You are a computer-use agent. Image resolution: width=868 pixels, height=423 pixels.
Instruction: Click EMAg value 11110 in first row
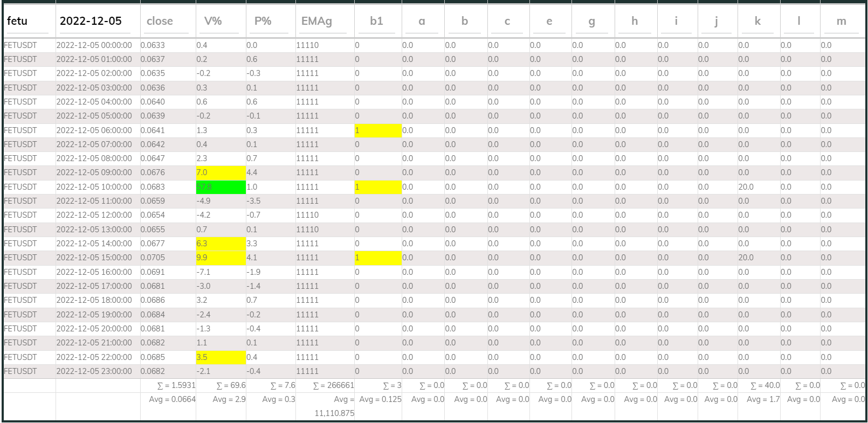pos(307,45)
